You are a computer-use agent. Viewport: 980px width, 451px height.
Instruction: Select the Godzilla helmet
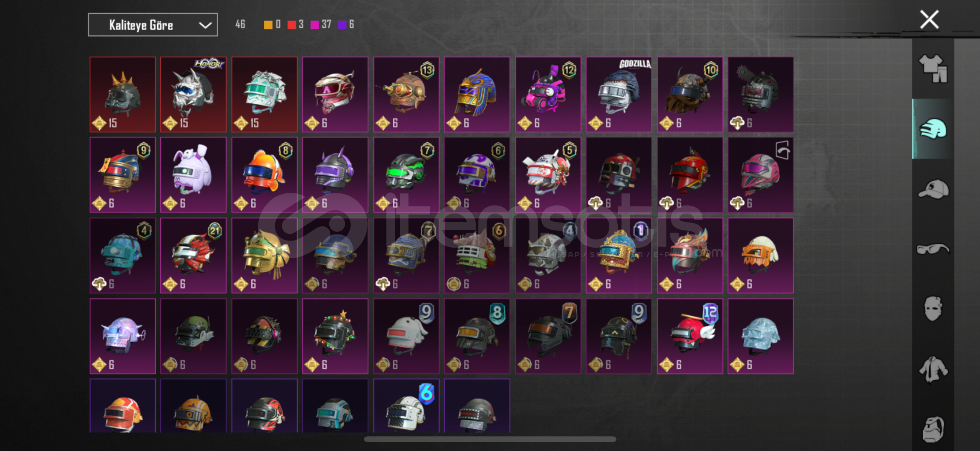pyautogui.click(x=619, y=94)
